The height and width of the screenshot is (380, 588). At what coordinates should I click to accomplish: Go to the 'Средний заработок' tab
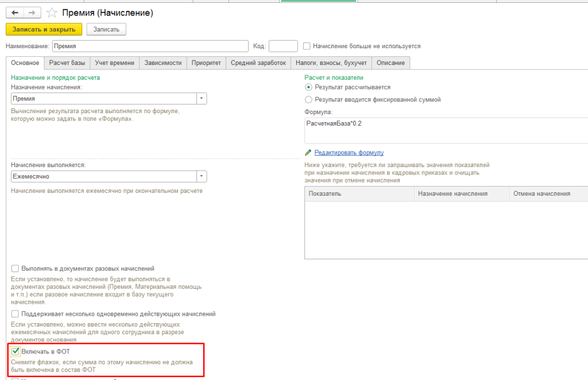258,63
